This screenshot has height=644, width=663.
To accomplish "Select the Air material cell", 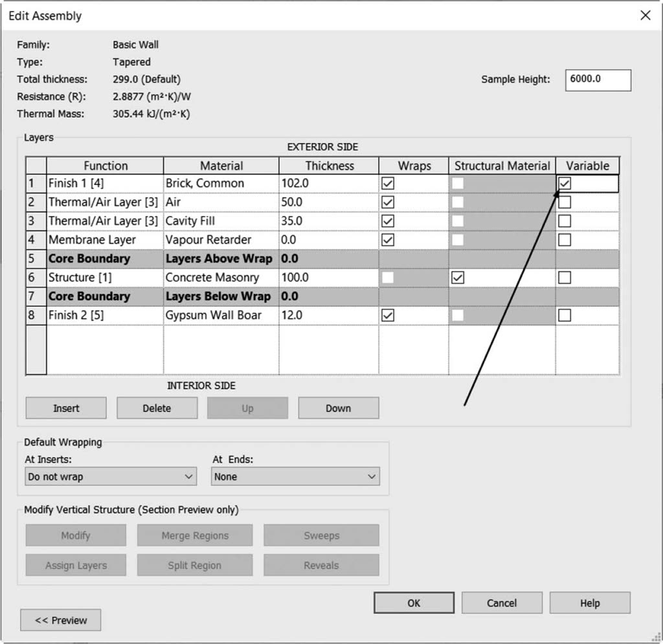I will tap(221, 202).
